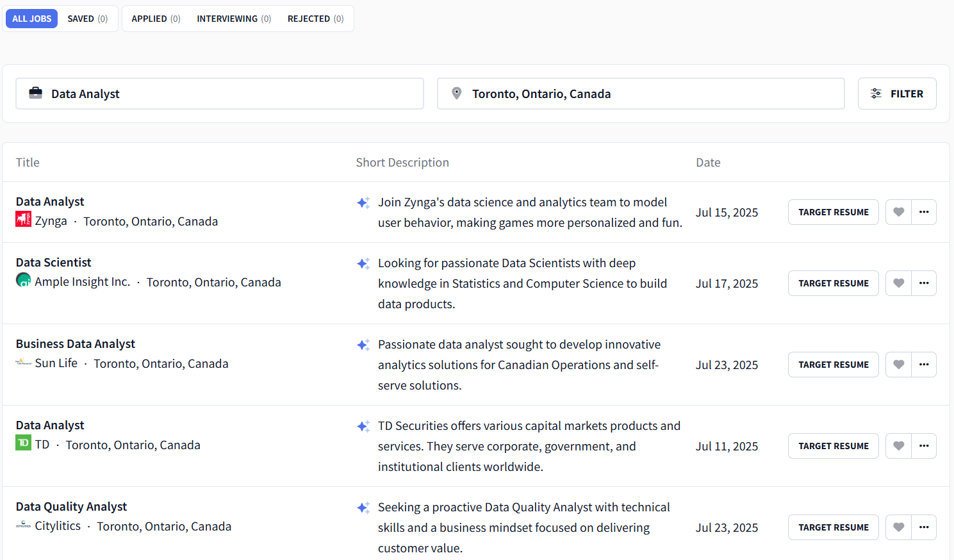Favorite the Sun Life Business Data Analyst job
This screenshot has width=954, height=560.
tap(898, 365)
